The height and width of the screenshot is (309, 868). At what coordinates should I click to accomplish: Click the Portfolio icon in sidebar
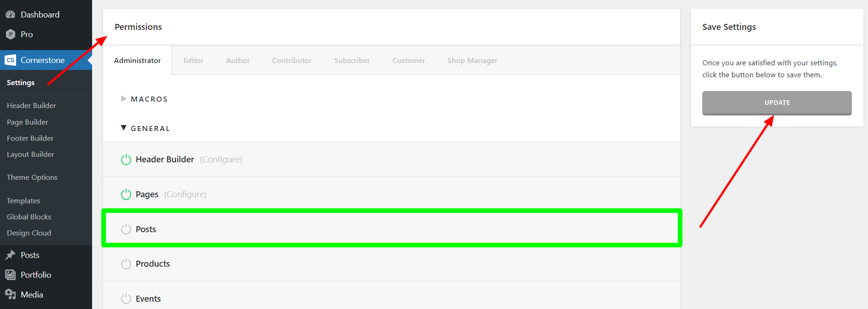10,275
